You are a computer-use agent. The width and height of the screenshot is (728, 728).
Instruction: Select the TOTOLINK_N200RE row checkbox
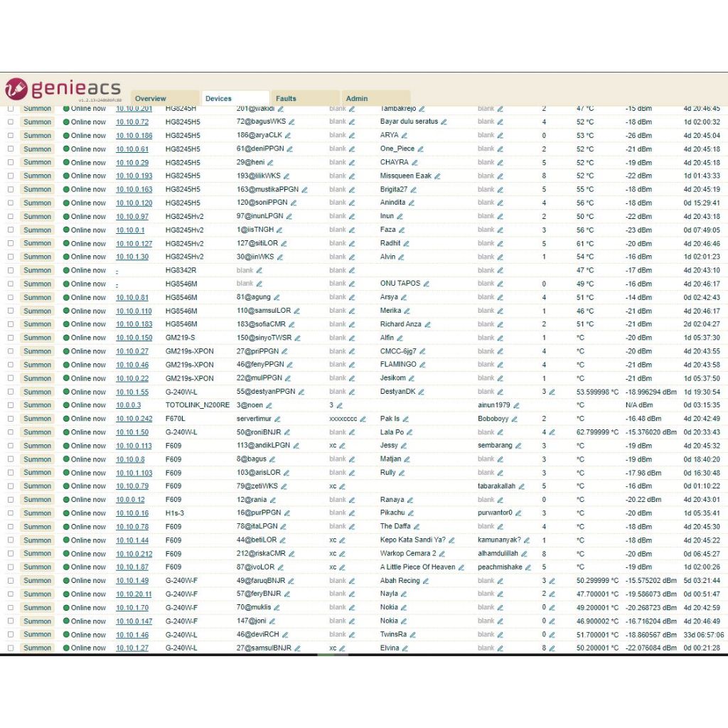(x=11, y=405)
